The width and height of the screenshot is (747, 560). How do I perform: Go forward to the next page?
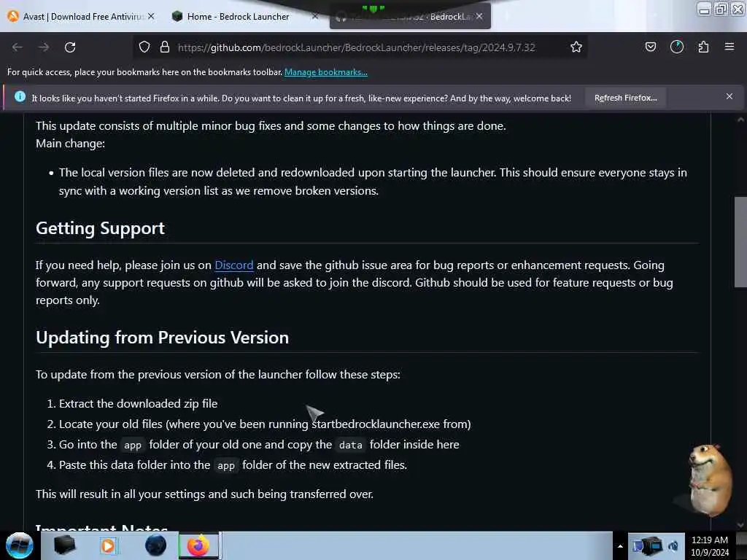43,47
